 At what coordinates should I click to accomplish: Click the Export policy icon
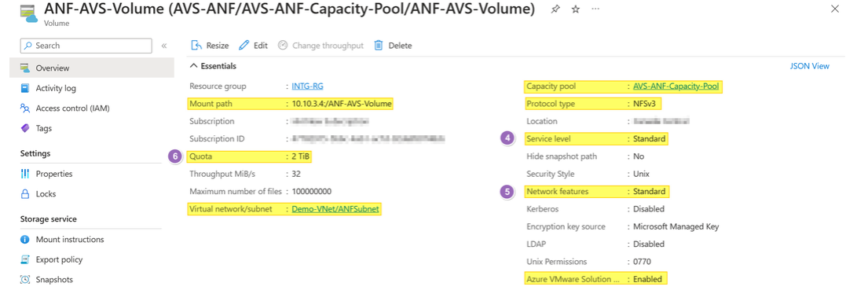click(24, 259)
